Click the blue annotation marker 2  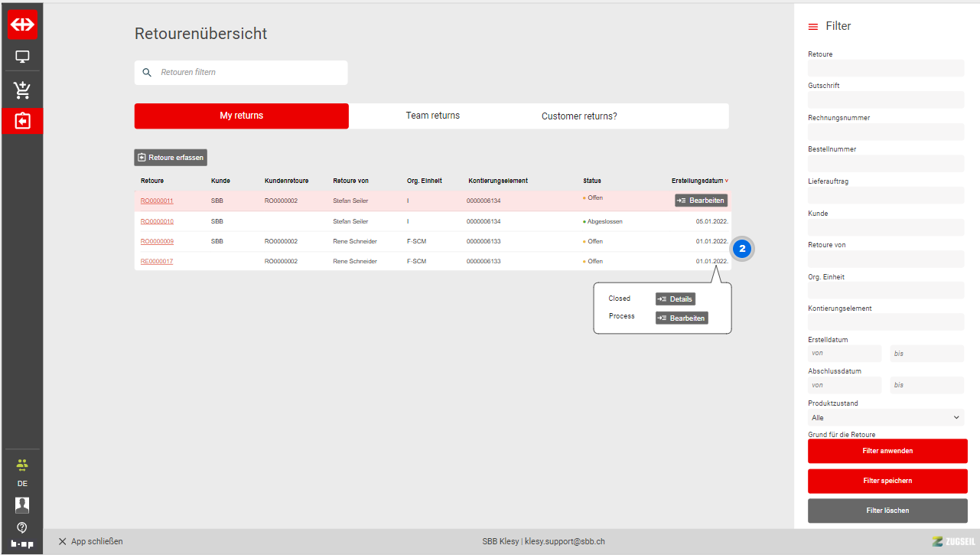[x=741, y=250]
